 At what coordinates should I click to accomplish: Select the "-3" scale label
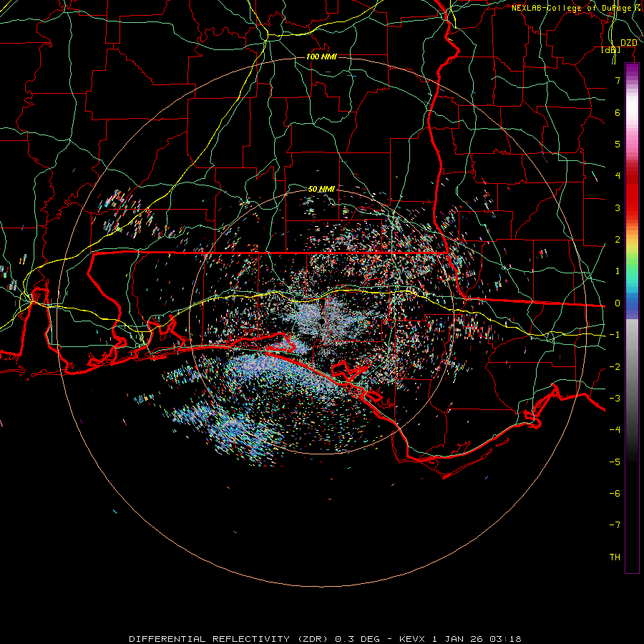tap(615, 399)
